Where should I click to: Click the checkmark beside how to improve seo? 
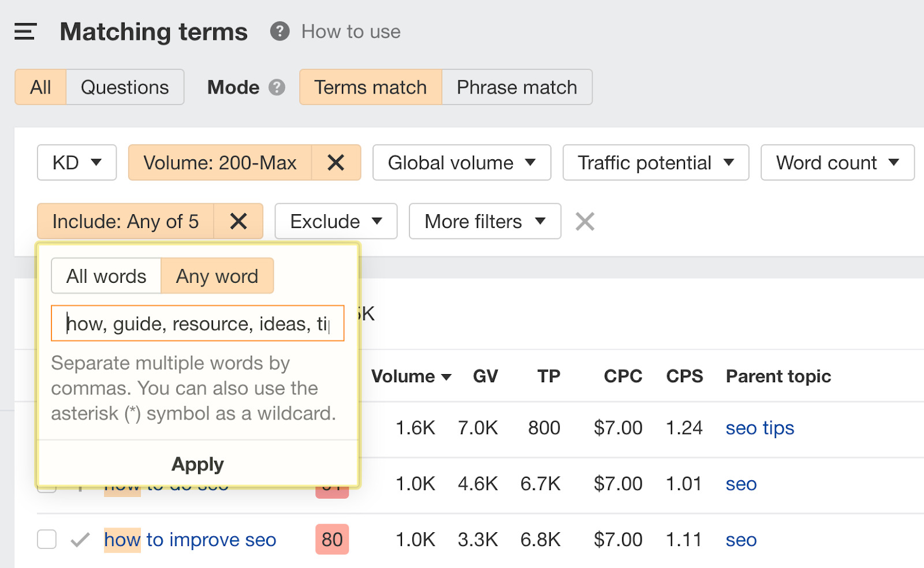pos(80,539)
